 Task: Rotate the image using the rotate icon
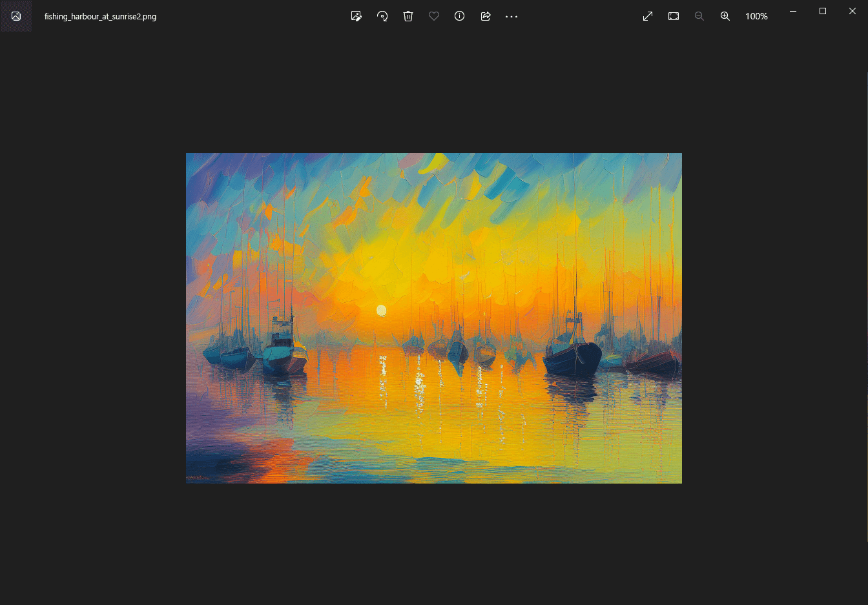click(382, 16)
